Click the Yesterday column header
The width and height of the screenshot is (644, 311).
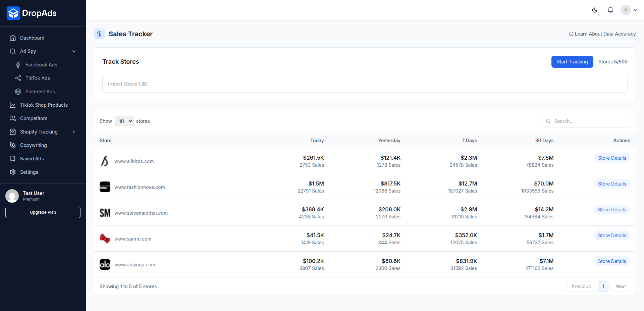coord(389,141)
